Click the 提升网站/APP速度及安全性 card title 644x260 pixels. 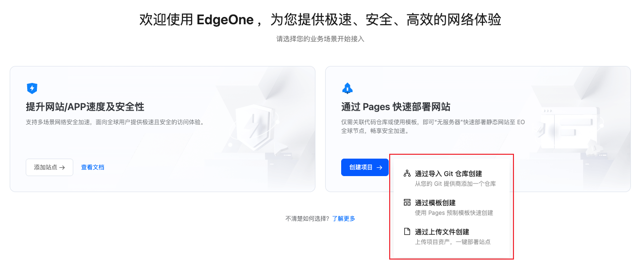[x=85, y=107]
